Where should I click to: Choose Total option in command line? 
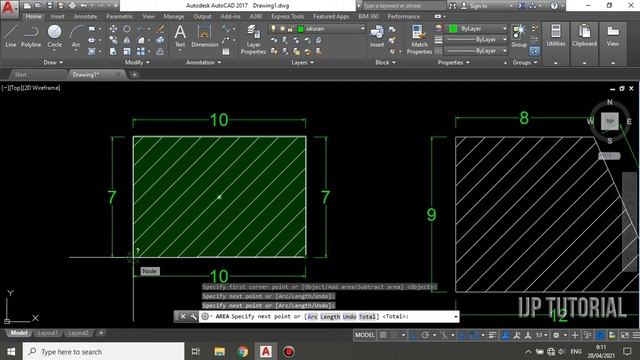(367, 317)
